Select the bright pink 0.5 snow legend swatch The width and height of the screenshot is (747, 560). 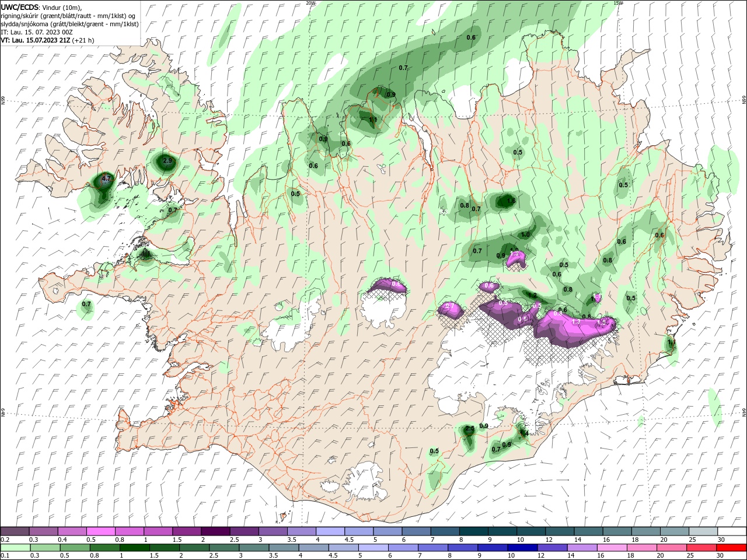pyautogui.click(x=100, y=531)
